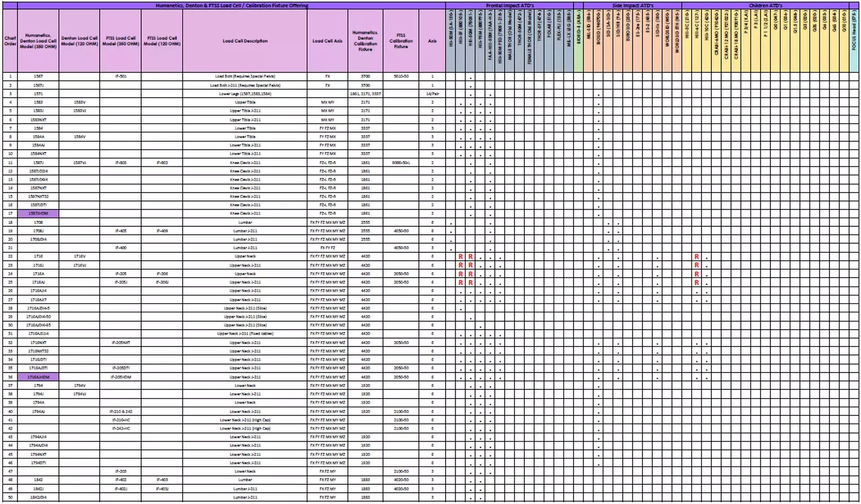Select FTSS model cell 'IF-802'

pos(162,163)
